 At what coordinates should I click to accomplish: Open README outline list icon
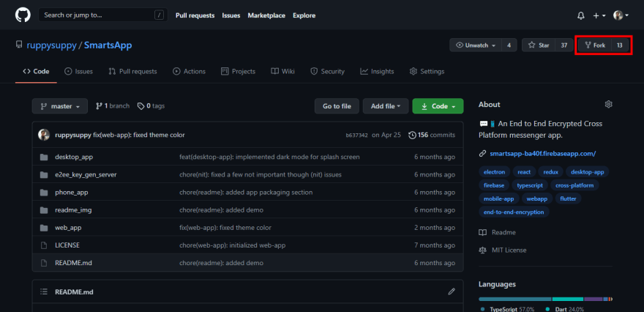(x=43, y=291)
